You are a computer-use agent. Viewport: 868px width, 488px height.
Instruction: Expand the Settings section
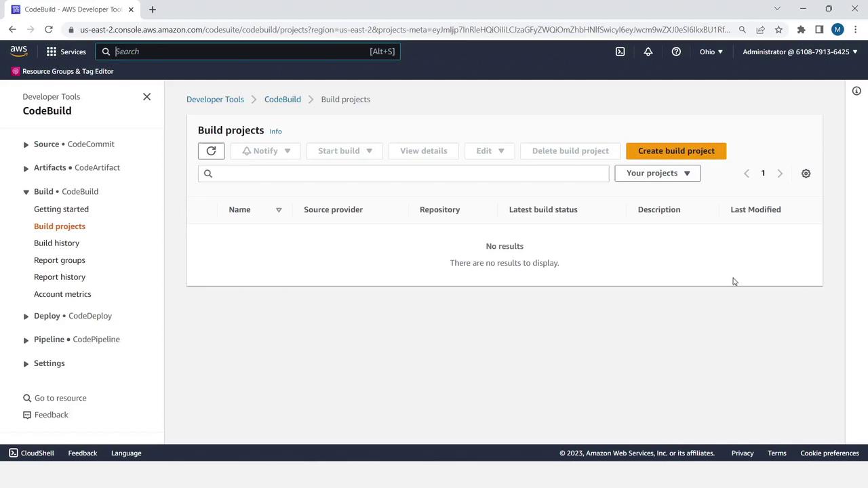coord(26,364)
